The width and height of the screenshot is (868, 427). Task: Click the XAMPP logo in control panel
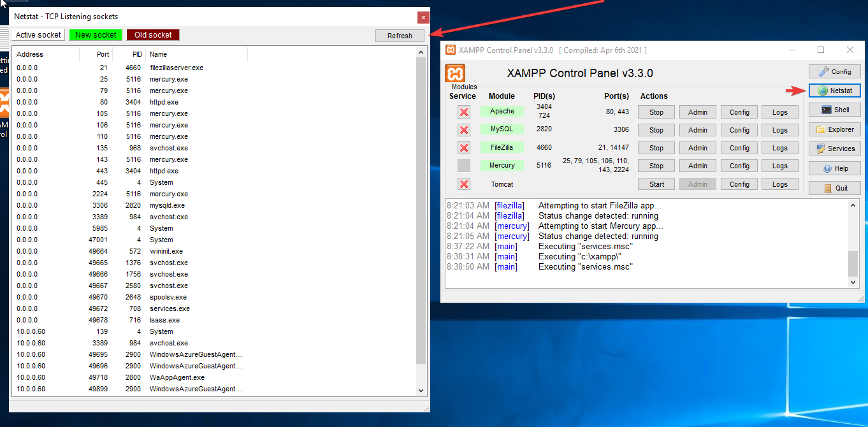click(455, 73)
